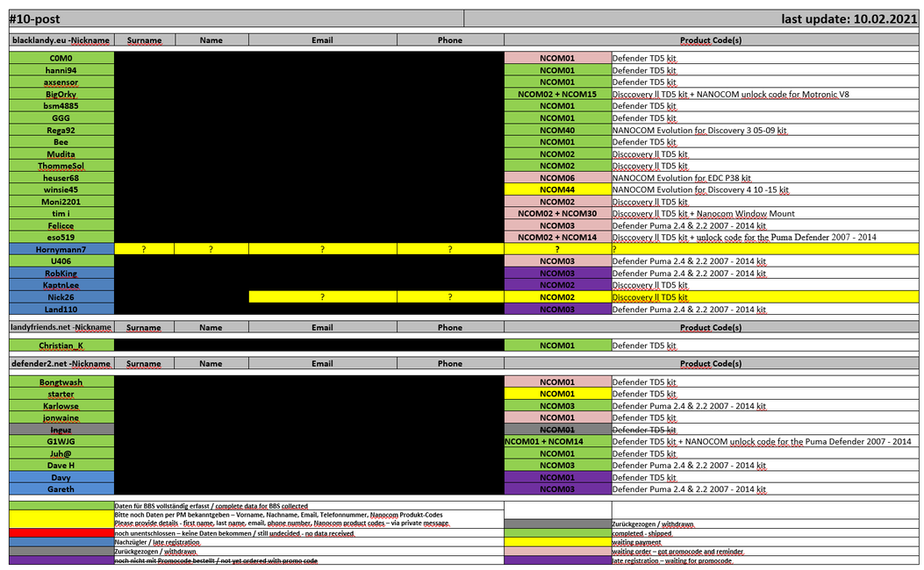
Task: Select nickname cell Davy
Action: click(61, 478)
